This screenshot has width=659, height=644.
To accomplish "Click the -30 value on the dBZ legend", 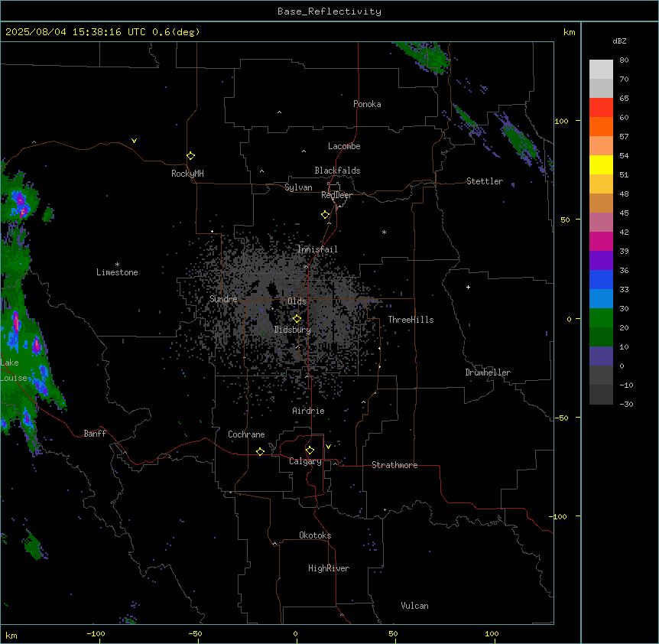I will coord(626,404).
